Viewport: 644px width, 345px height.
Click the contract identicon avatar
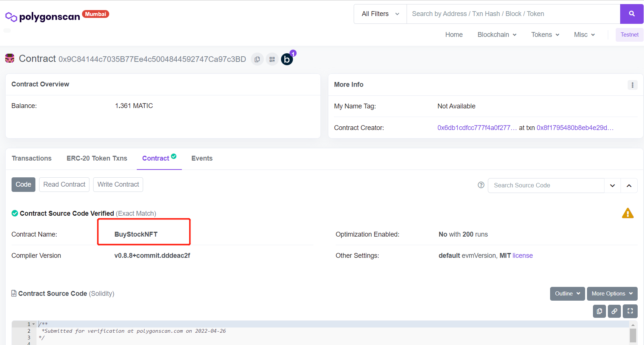10,58
